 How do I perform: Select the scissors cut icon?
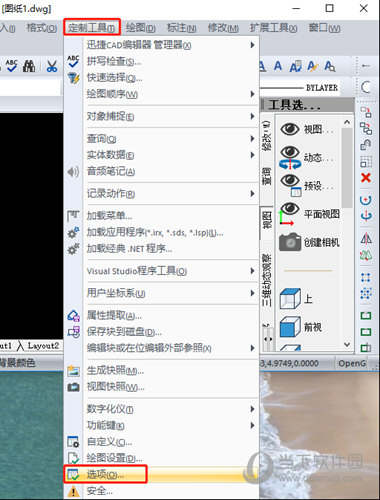(52, 66)
